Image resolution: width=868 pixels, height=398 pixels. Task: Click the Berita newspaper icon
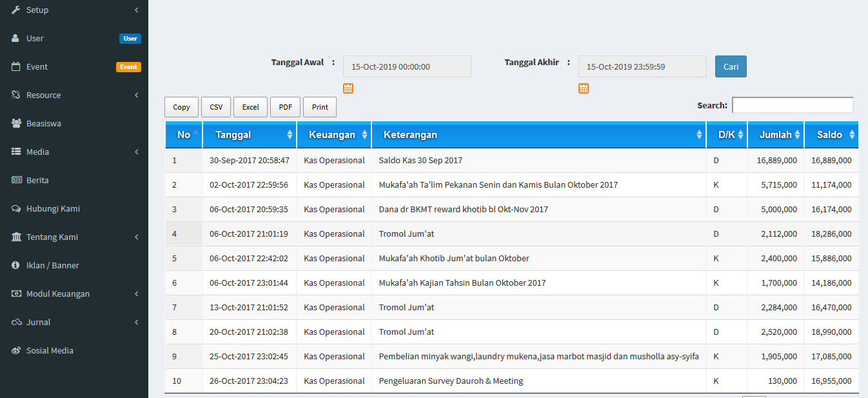17,180
